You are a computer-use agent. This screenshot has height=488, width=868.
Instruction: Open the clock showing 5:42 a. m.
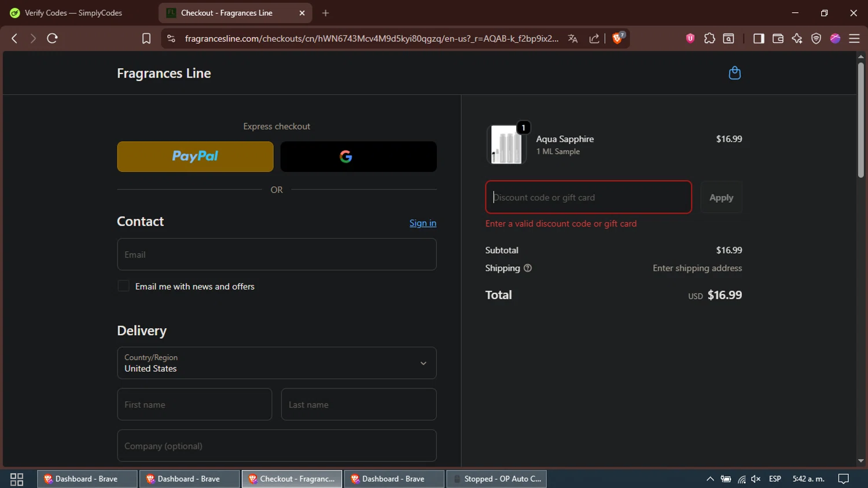click(x=808, y=479)
